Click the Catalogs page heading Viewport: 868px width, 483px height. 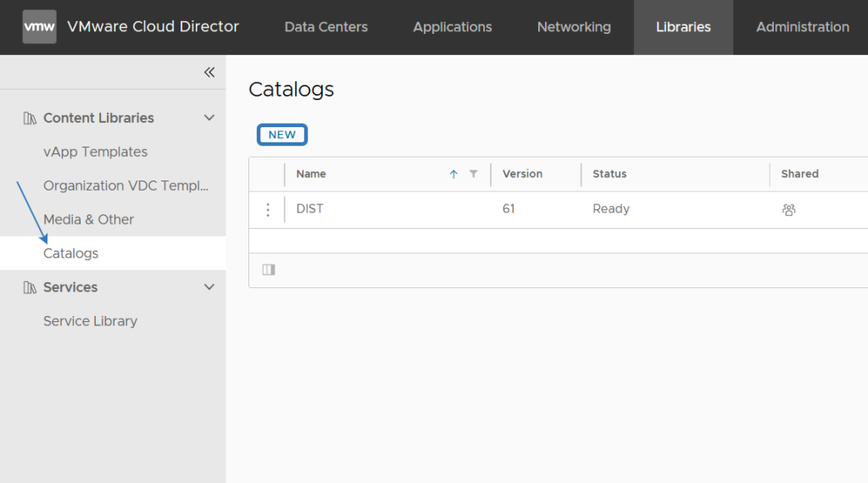point(292,89)
